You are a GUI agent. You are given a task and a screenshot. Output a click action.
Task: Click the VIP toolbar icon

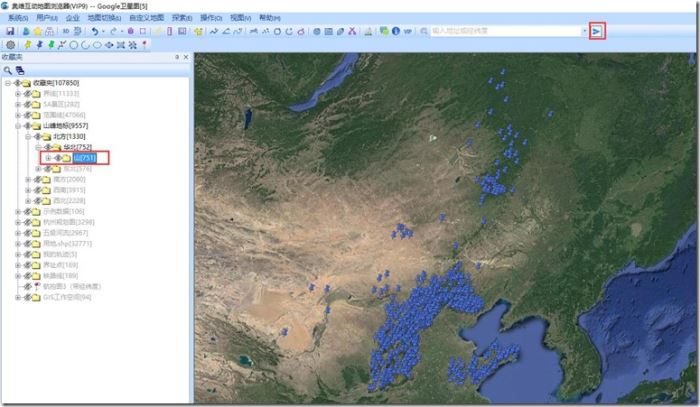pos(408,31)
